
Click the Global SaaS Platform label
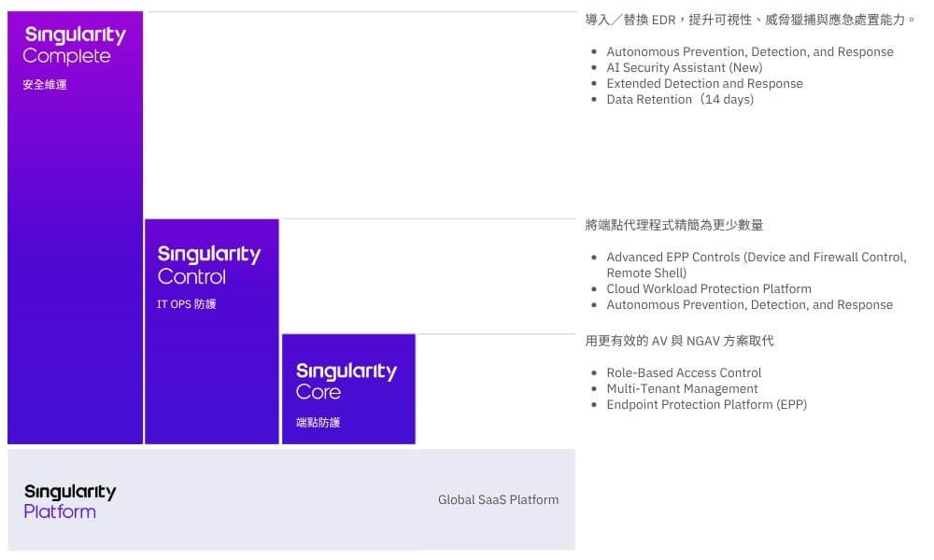(x=498, y=500)
